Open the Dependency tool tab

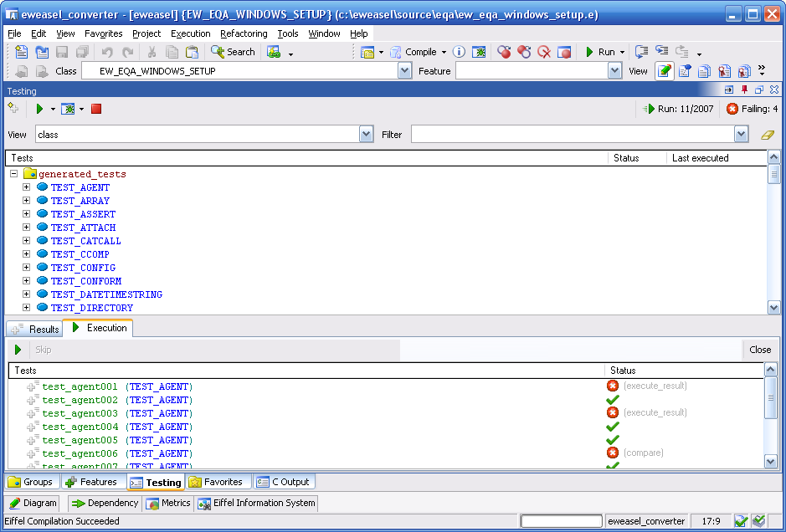click(x=105, y=503)
